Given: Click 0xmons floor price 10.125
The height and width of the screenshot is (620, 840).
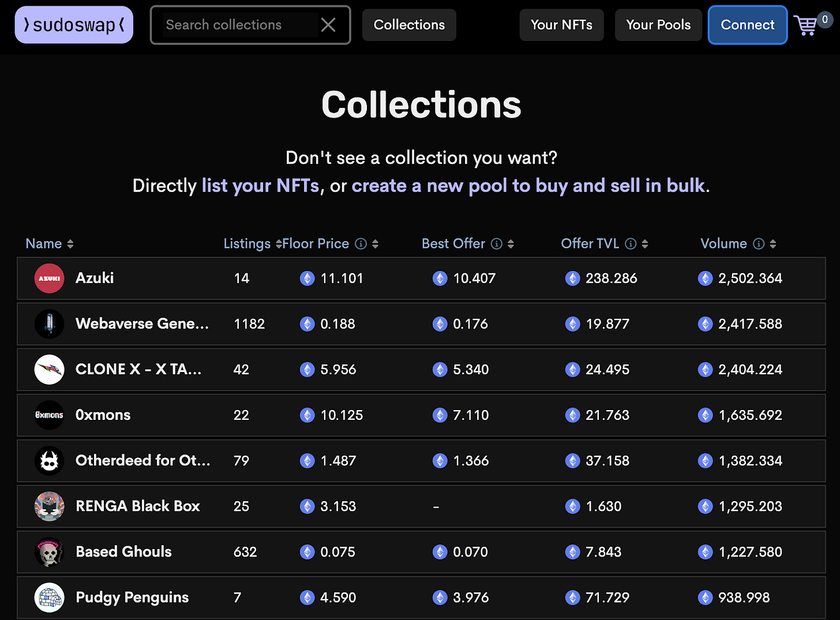Looking at the screenshot, I should 342,415.
